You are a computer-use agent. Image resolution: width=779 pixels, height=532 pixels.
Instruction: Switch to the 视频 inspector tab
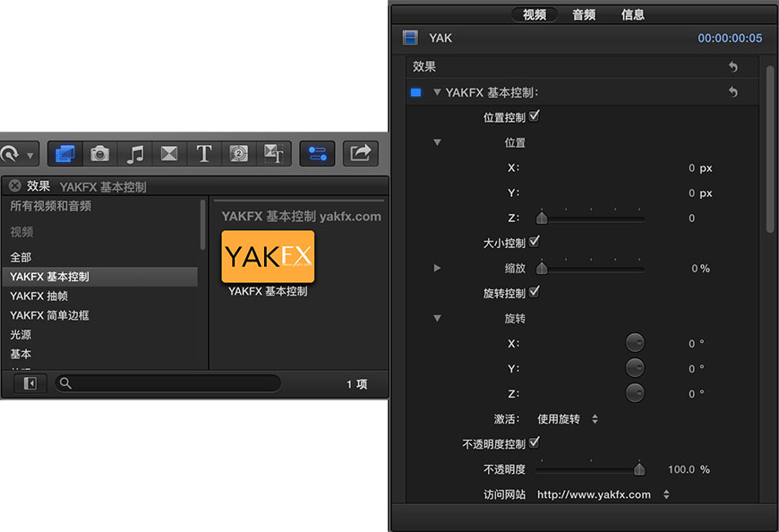click(534, 14)
